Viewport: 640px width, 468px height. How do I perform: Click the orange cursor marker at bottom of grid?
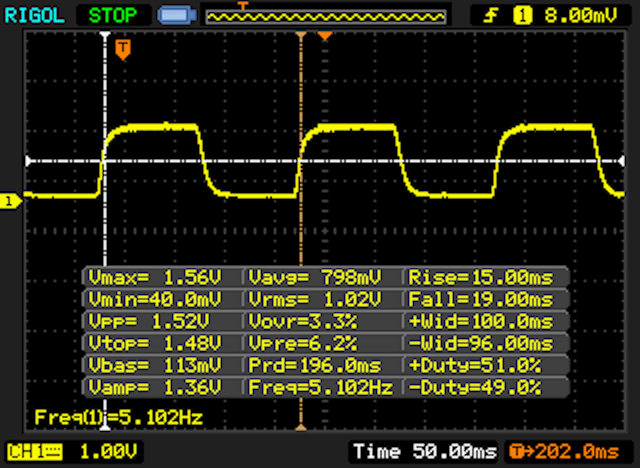(301, 426)
